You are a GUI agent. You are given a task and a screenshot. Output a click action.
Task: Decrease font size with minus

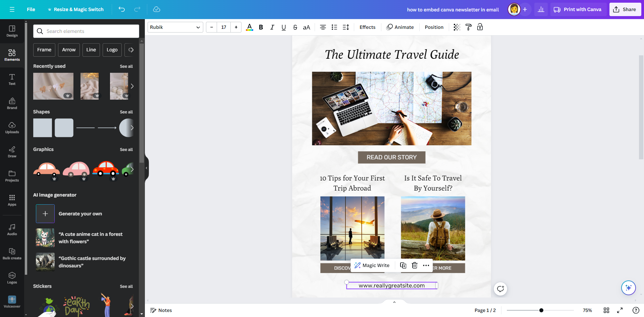coord(212,27)
